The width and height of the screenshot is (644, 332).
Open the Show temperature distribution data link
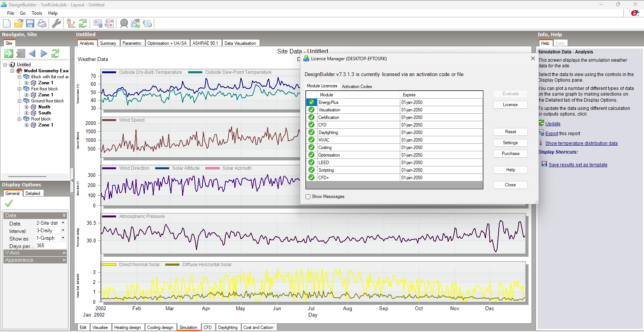(581, 143)
